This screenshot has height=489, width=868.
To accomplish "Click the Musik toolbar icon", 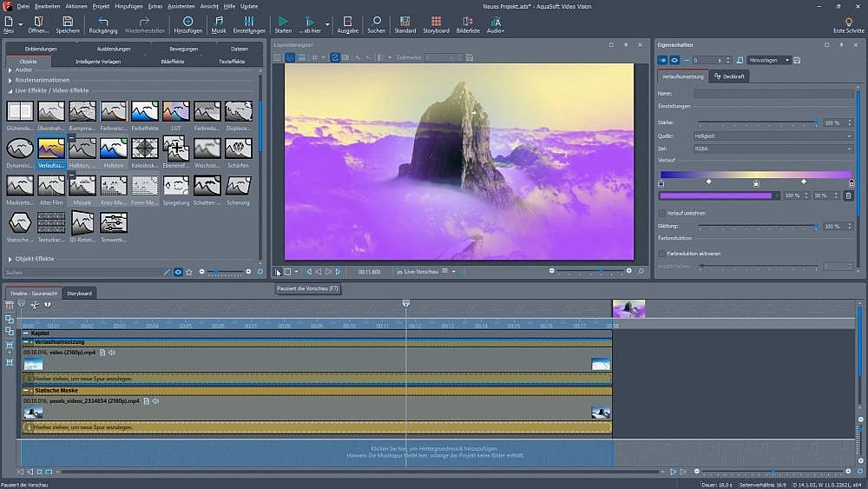I will (219, 24).
